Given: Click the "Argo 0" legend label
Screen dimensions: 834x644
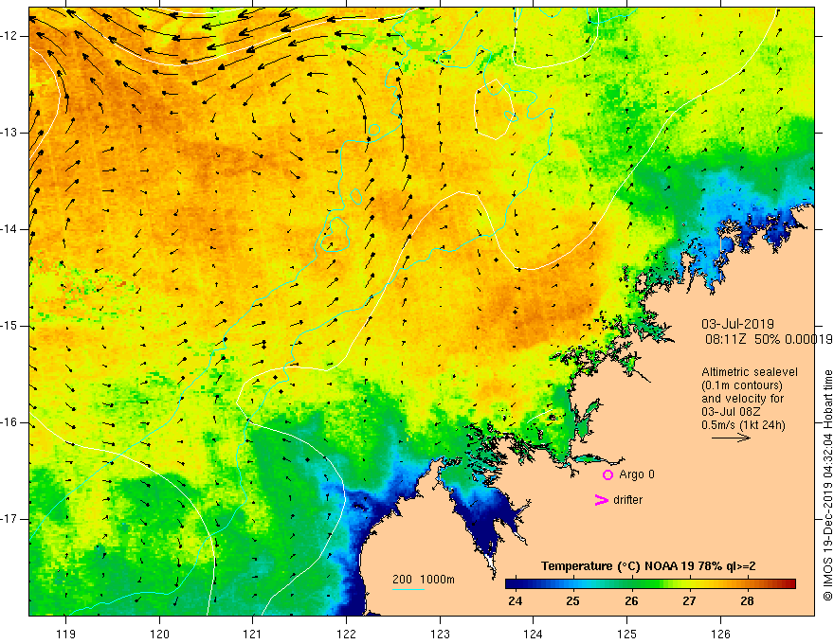Looking at the screenshot, I should pos(637,474).
